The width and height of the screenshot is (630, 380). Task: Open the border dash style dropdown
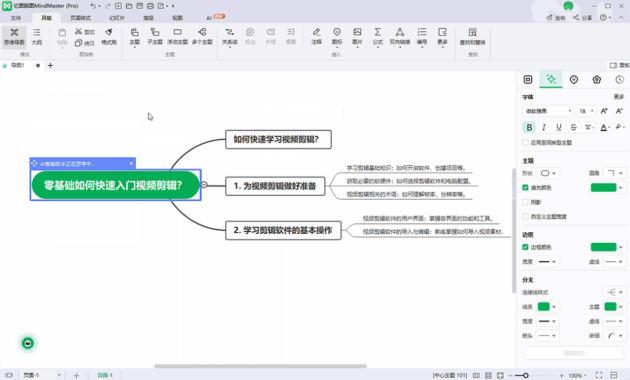point(615,262)
